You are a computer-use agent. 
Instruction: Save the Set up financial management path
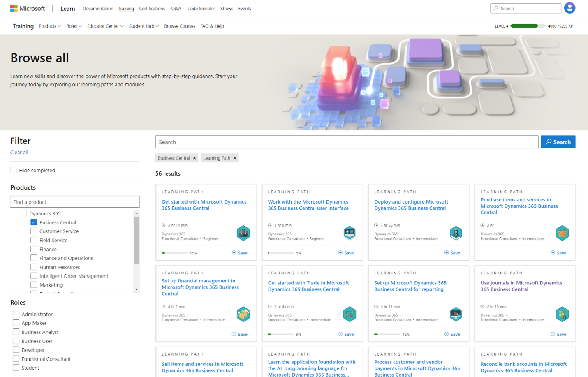[240, 334]
